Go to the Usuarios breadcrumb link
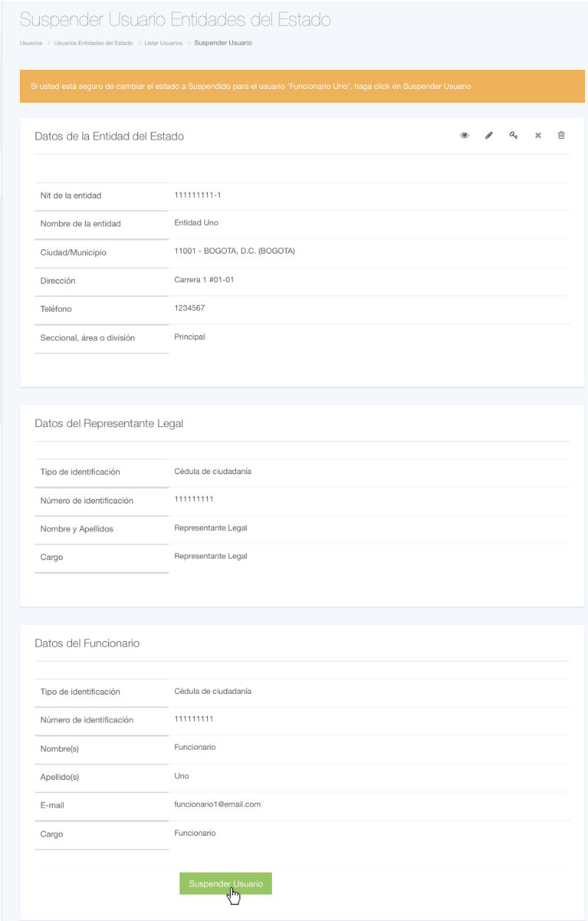The height and width of the screenshot is (921, 588). pyautogui.click(x=31, y=43)
